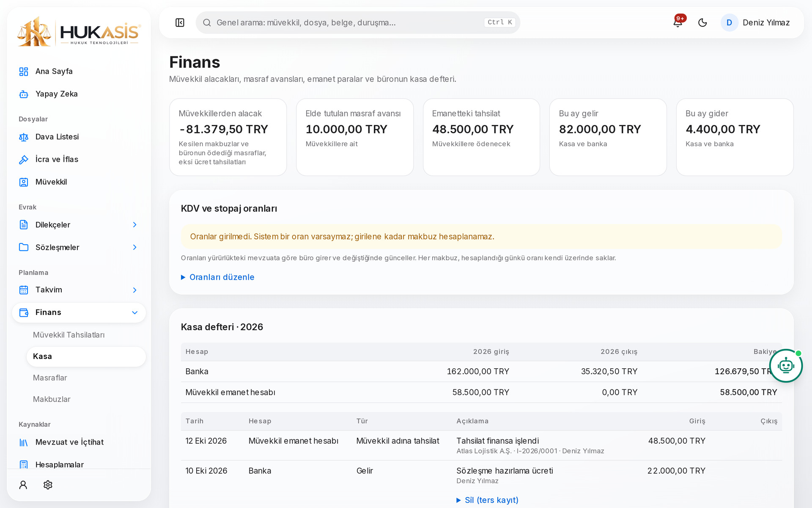Click the Mevzuat ve İçtihat library icon

[24, 442]
